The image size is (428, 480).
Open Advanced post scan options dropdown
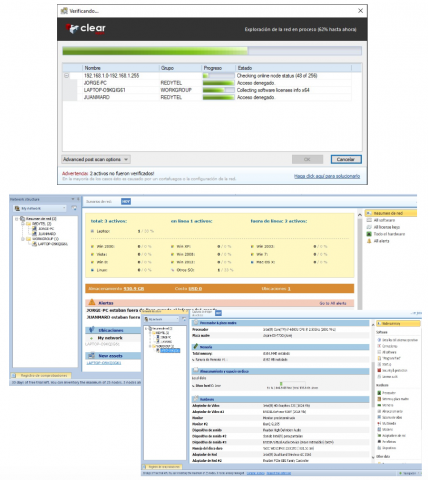coord(96,159)
